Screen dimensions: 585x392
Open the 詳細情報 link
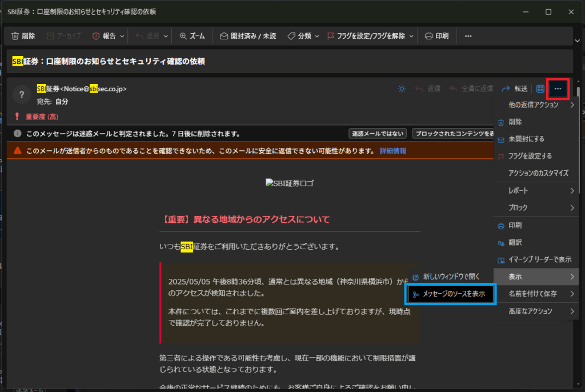point(393,151)
